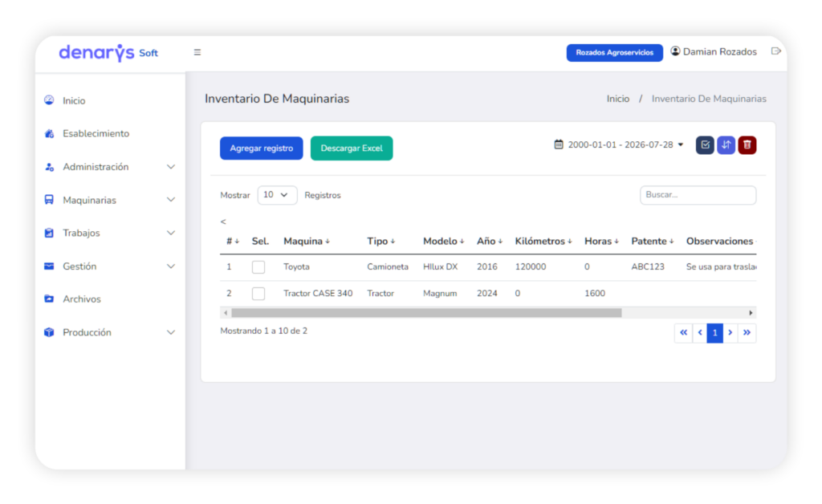The height and width of the screenshot is (504, 822).
Task: Click the Maquinarias bus icon
Action: (x=49, y=200)
